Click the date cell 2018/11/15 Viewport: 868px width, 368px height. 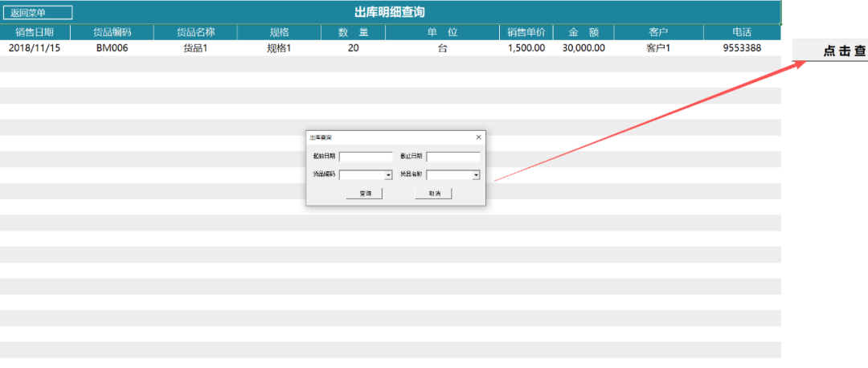pos(35,48)
